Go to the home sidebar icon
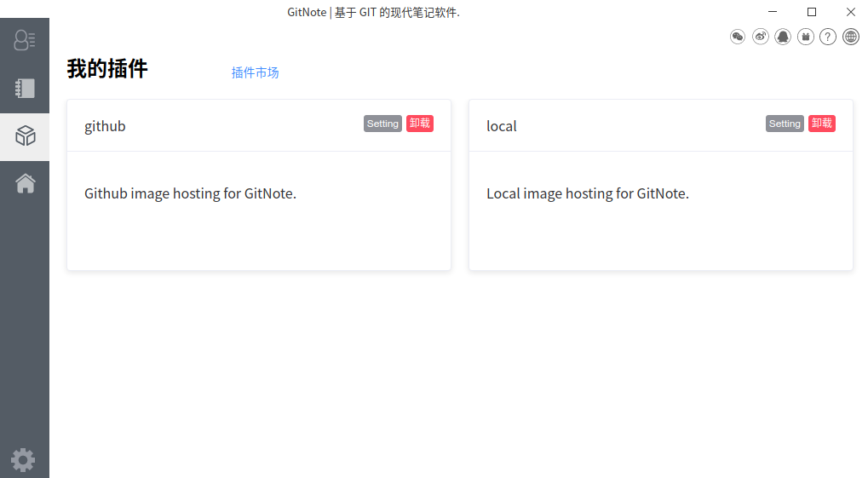The width and height of the screenshot is (868, 478). pos(25,183)
